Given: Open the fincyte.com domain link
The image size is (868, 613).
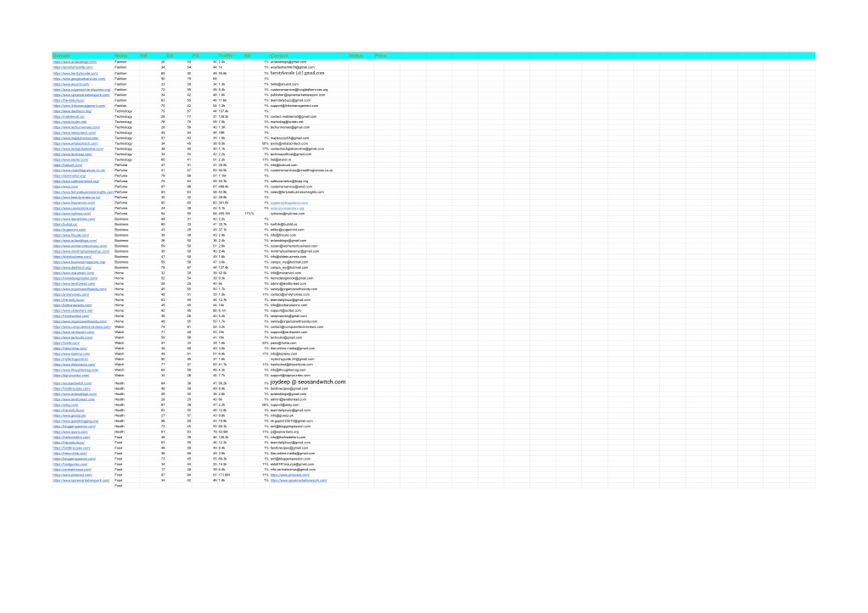Looking at the screenshot, I should tap(71, 236).
